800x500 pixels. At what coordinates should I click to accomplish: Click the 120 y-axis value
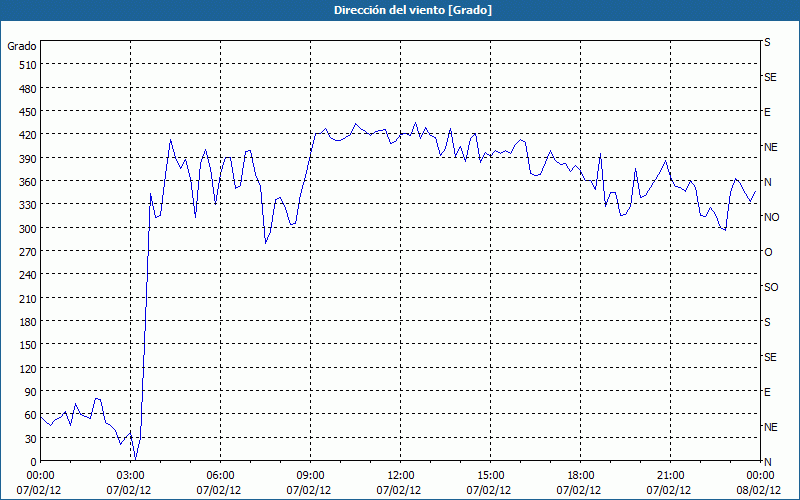[28, 369]
